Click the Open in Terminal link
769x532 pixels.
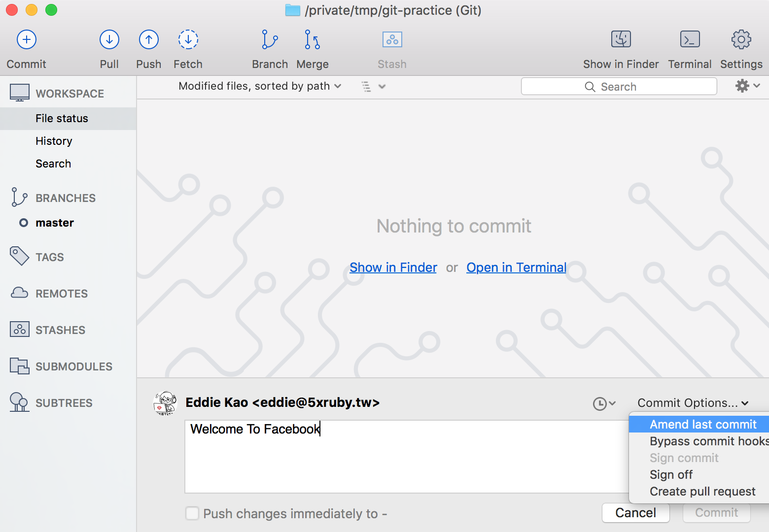(x=516, y=267)
